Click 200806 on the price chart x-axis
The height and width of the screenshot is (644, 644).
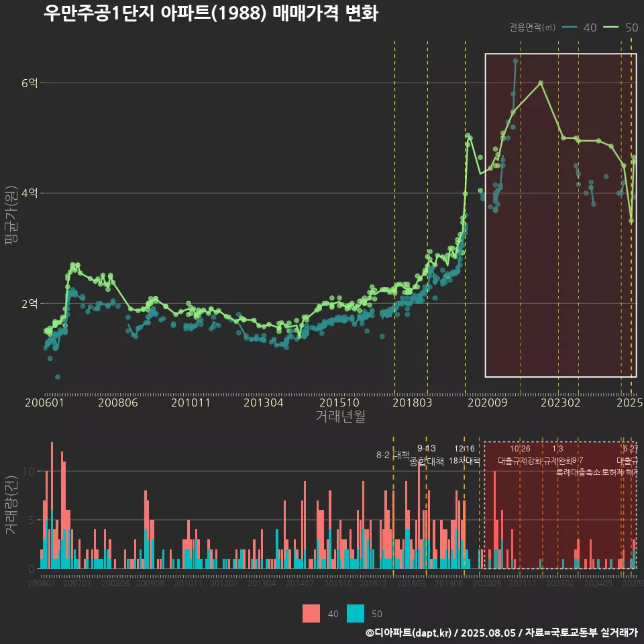[118, 402]
